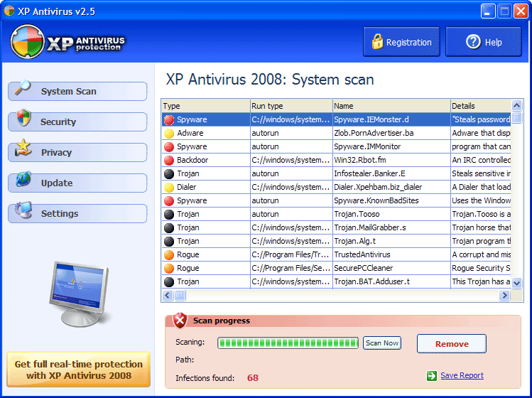Select the TrustedAntivirus entry
Viewport: 532px width, 398px height.
(x=391, y=254)
